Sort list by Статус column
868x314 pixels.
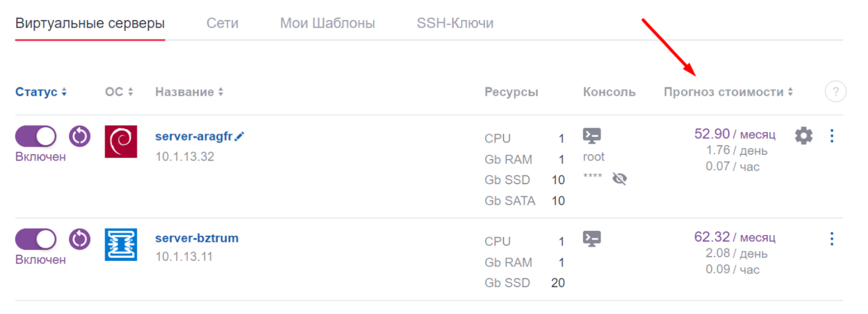pos(41,92)
